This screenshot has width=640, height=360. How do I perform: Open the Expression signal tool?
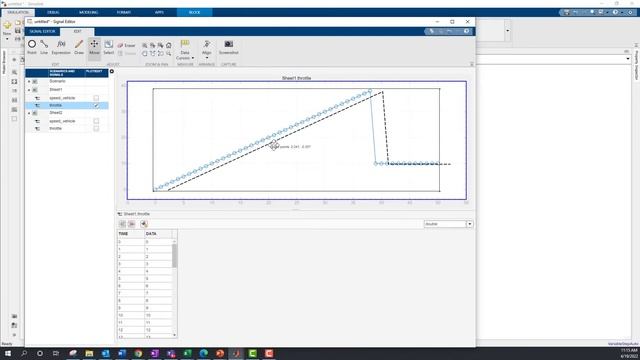[x=61, y=47]
